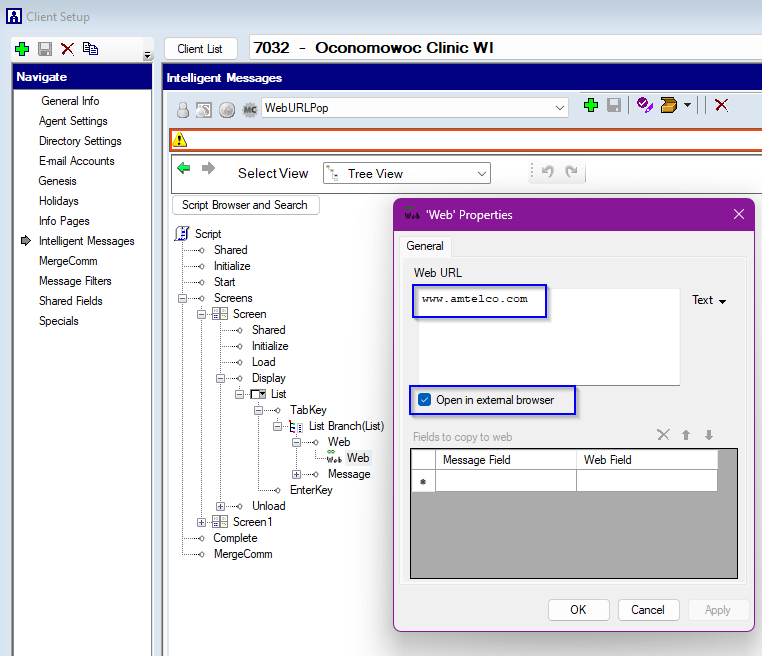
Task: Click the green plus icon in Client Setup toolbar
Action: (x=22, y=49)
